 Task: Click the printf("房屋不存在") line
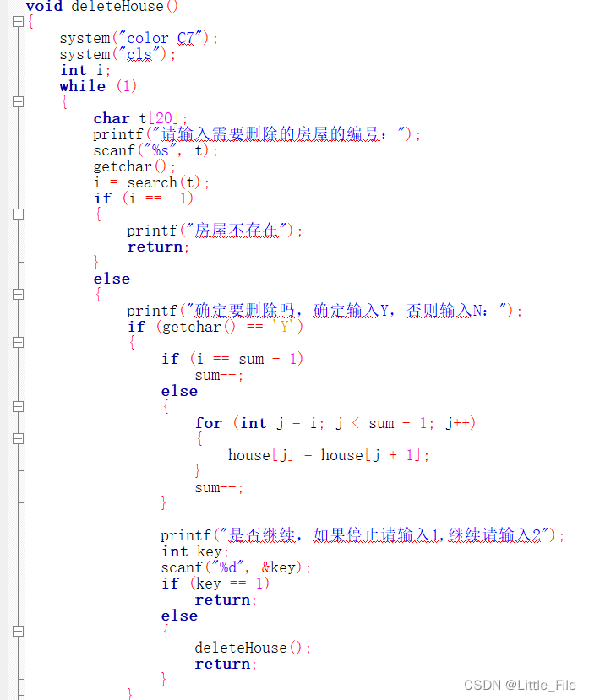coord(215,231)
